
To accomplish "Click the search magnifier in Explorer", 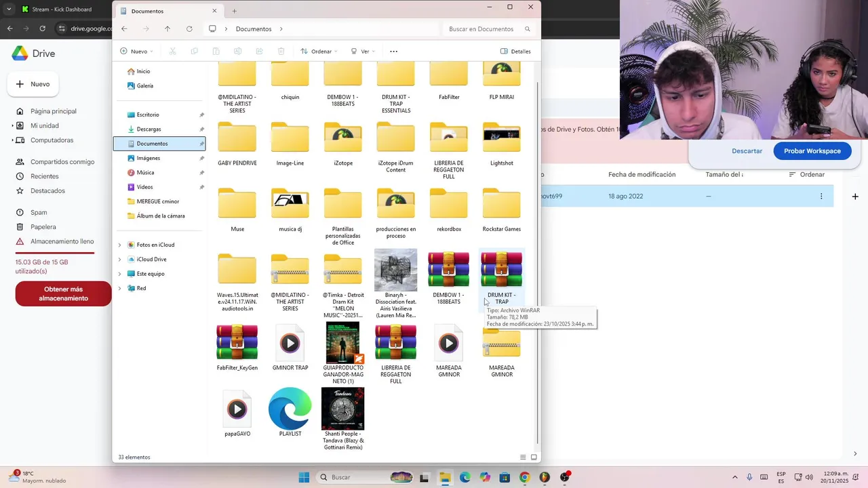I will pos(528,29).
